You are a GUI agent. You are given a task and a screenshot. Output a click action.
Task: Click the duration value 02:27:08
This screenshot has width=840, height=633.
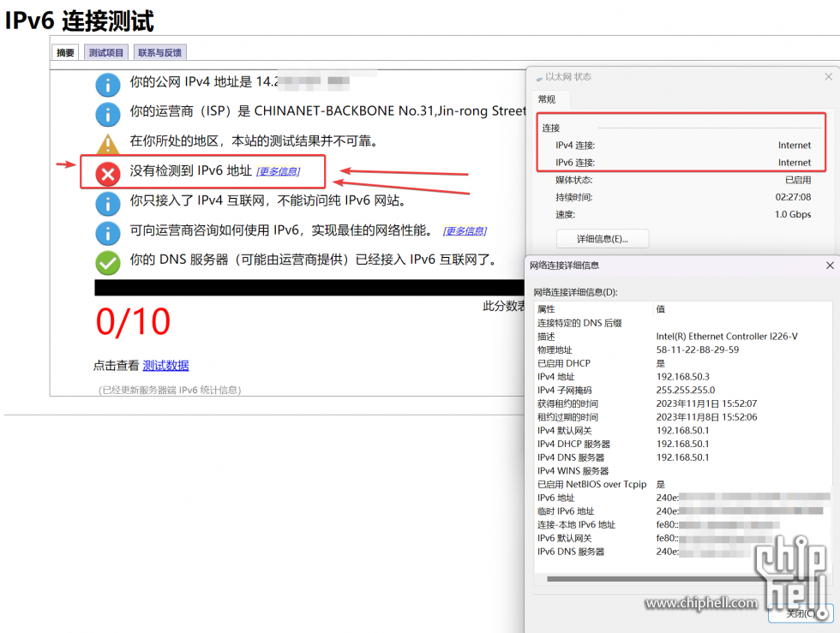(793, 197)
